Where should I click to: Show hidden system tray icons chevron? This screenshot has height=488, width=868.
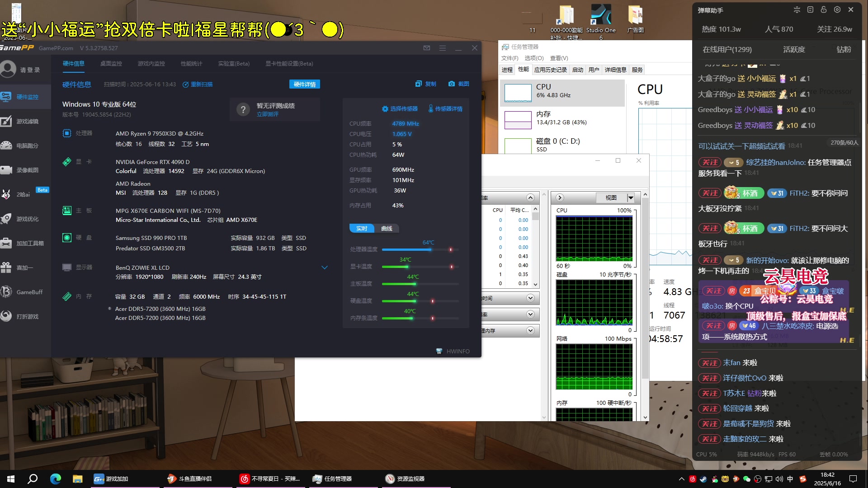681,479
